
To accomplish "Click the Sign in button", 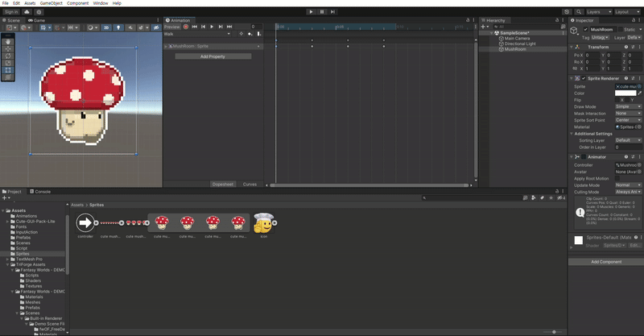I will (11, 12).
